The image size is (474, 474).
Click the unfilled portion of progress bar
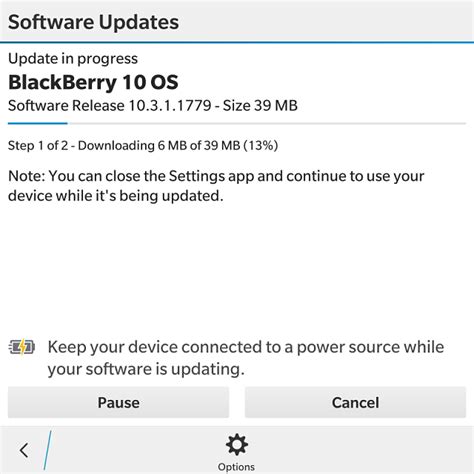(267, 123)
